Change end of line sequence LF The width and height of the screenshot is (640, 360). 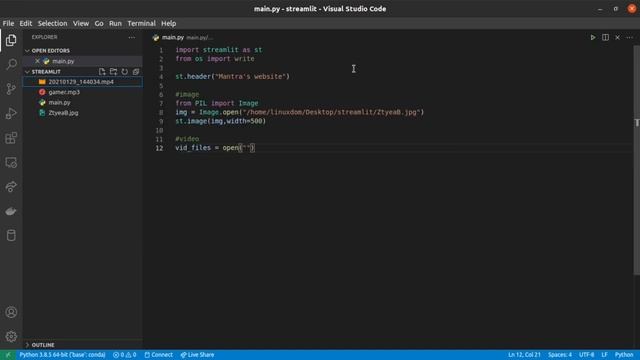click(604, 355)
